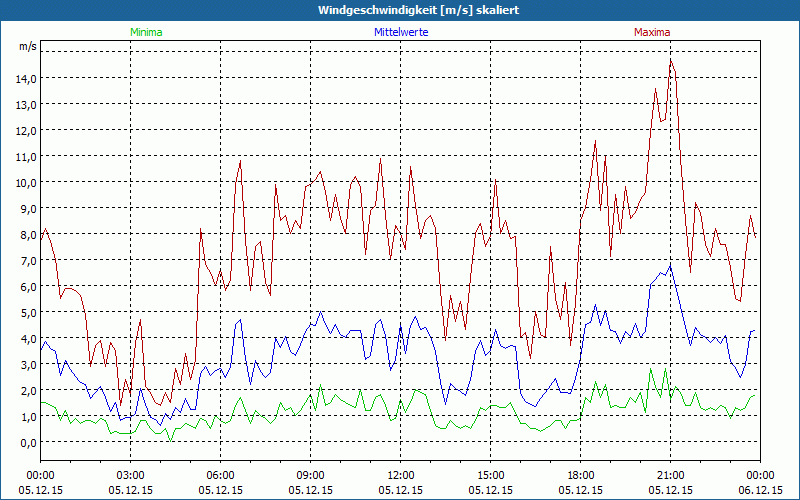Click the 14,0 y-axis value
Viewport: 800px width, 500px height.
pyautogui.click(x=26, y=78)
